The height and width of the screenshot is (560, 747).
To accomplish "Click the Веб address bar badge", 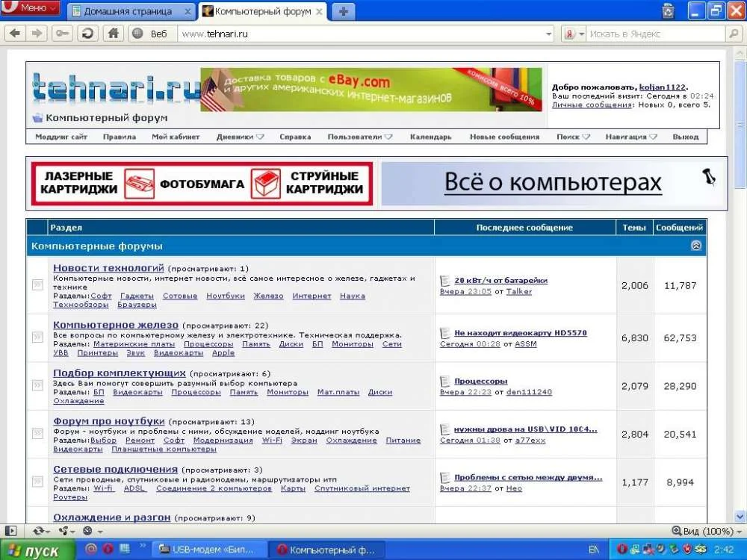I will 152,34.
